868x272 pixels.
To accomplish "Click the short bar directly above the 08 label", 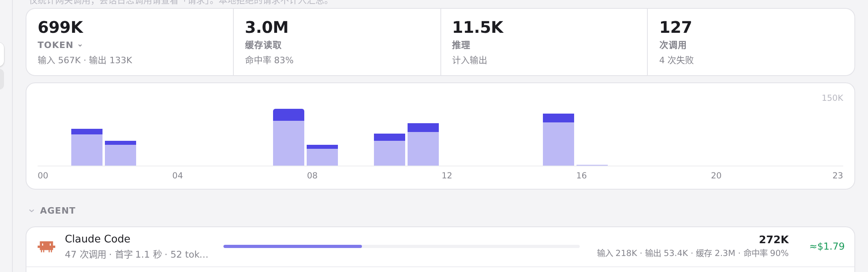I will tap(322, 155).
